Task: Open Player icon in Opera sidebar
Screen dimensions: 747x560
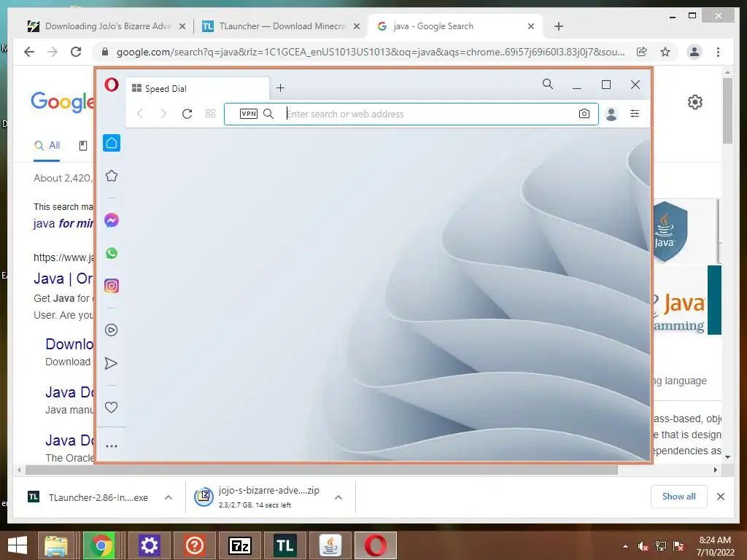Action: [x=112, y=330]
